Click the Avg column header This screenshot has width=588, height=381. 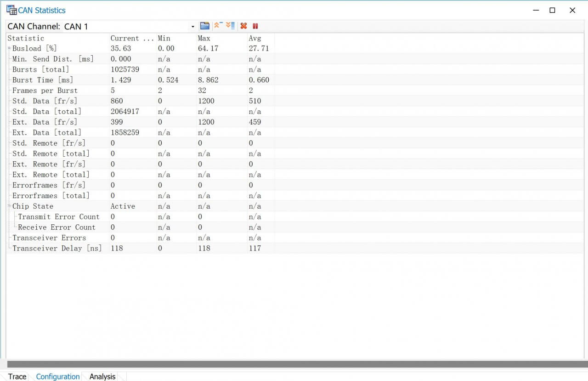(254, 38)
